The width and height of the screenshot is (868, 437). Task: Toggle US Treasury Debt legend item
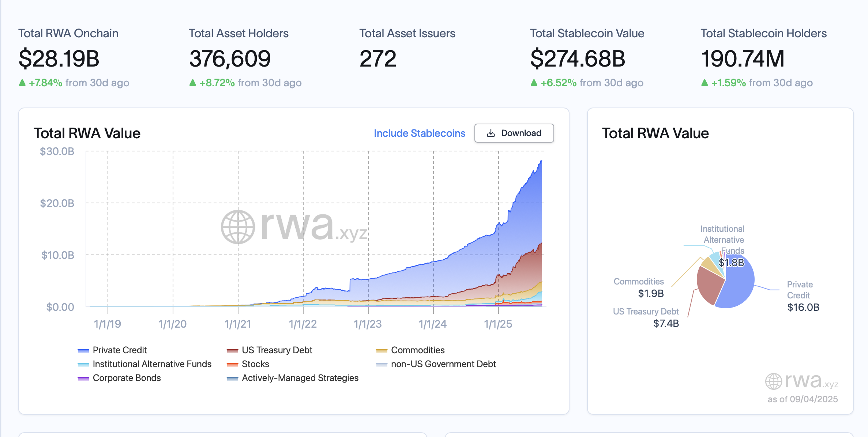(277, 350)
